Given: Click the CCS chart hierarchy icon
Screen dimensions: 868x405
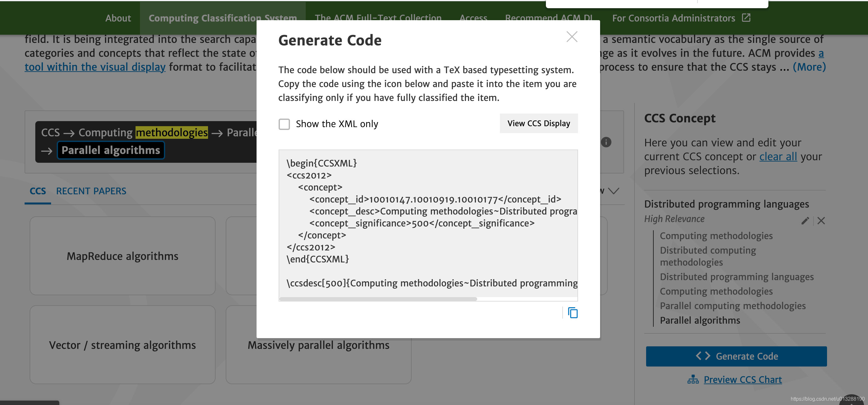Looking at the screenshot, I should pos(693,380).
